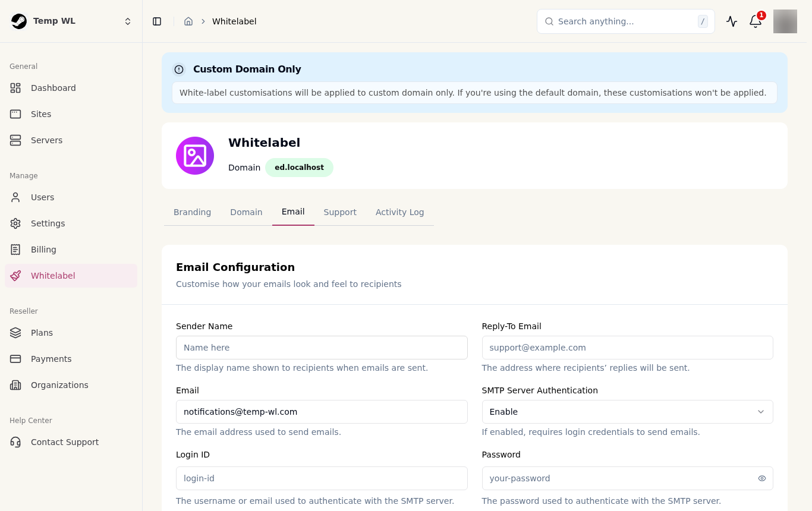Open Contact Support in sidebar

(71, 442)
